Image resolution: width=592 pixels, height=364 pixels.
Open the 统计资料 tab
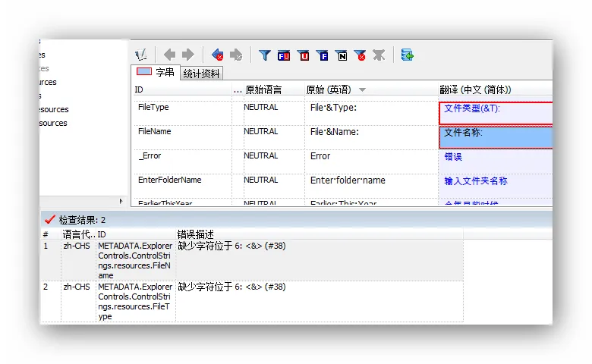pyautogui.click(x=201, y=74)
